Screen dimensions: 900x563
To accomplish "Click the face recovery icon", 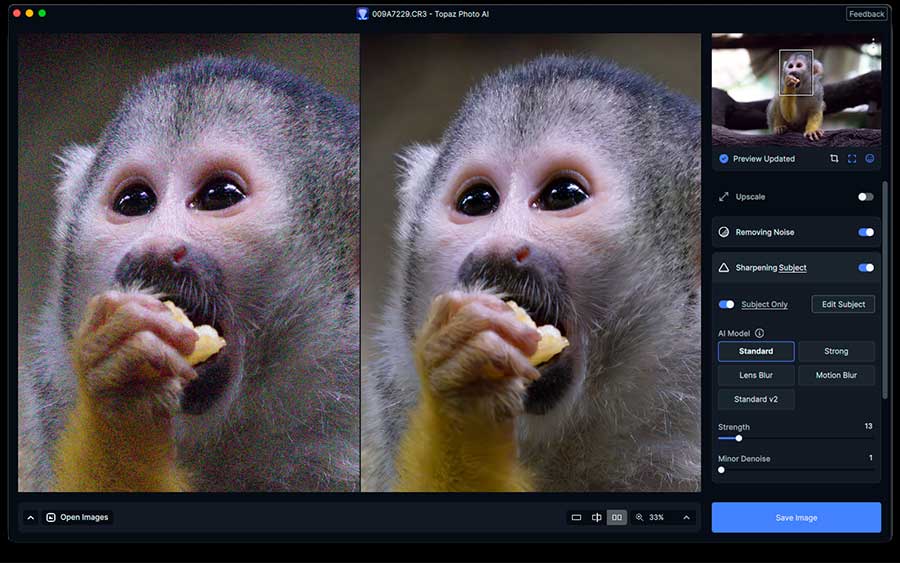I will (870, 158).
